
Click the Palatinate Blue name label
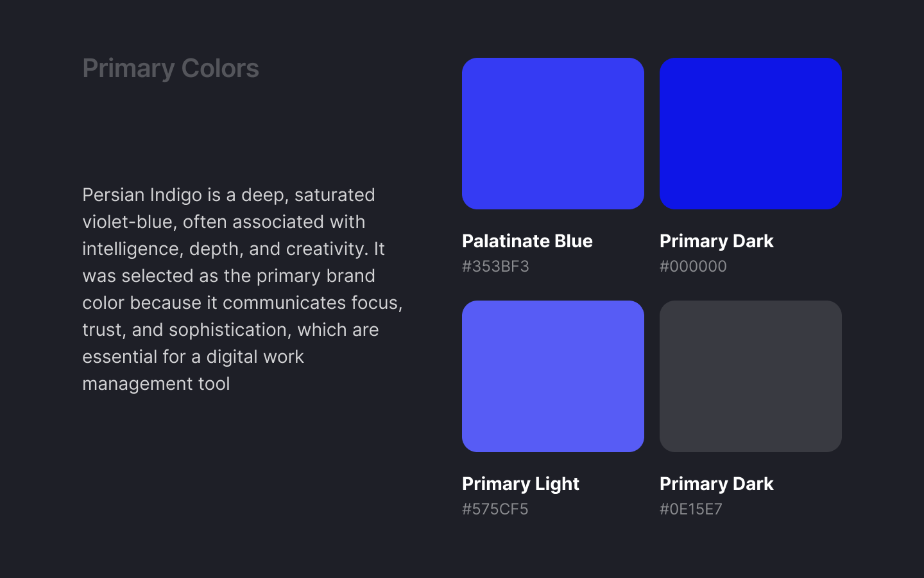527,241
